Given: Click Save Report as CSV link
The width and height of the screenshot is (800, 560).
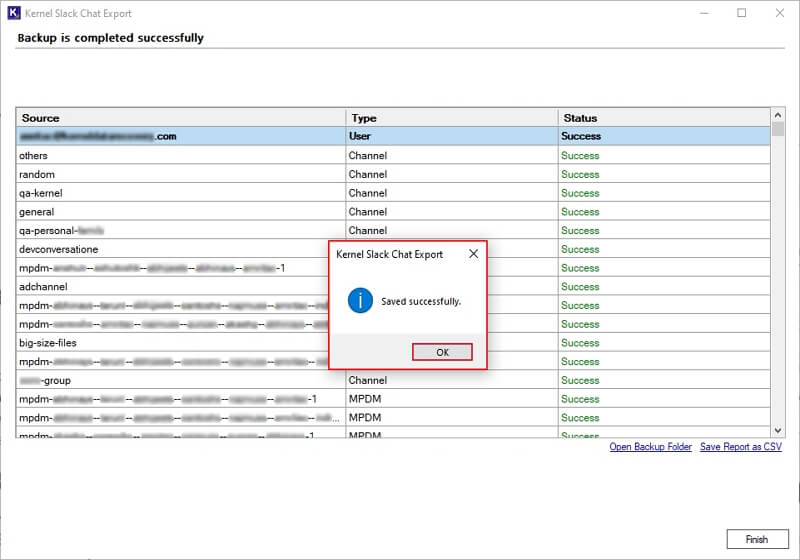Looking at the screenshot, I should [x=740, y=447].
